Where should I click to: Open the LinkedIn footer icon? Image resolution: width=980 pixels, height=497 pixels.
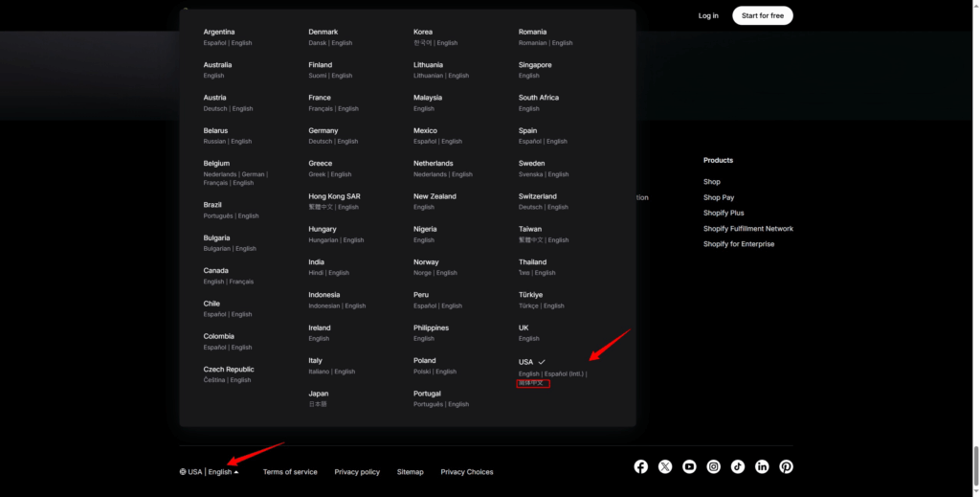[762, 466]
